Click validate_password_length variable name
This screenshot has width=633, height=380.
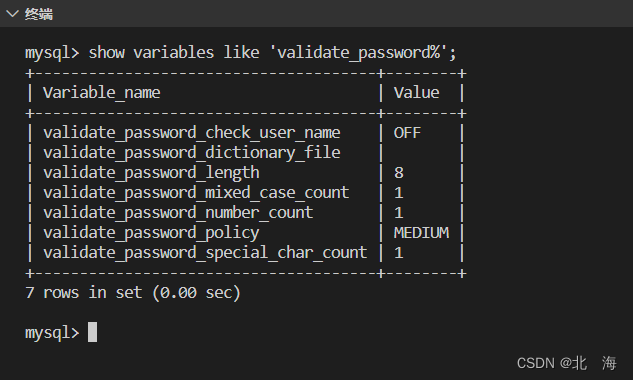[x=151, y=173]
